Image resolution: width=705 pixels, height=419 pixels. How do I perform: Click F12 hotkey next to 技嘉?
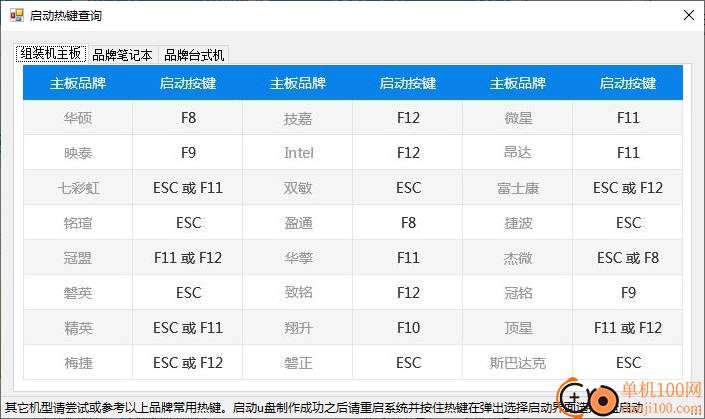click(x=408, y=118)
